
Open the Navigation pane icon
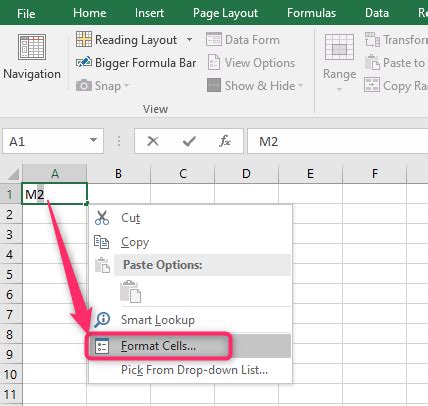point(32,47)
